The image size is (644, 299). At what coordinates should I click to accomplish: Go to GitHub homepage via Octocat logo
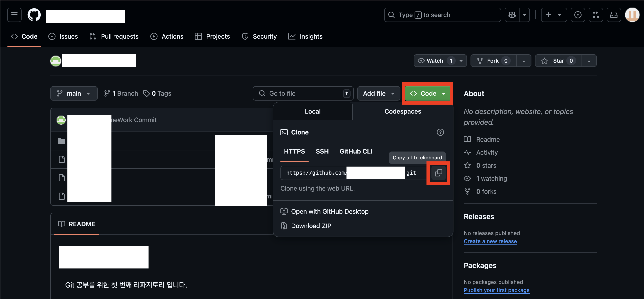[x=34, y=15]
